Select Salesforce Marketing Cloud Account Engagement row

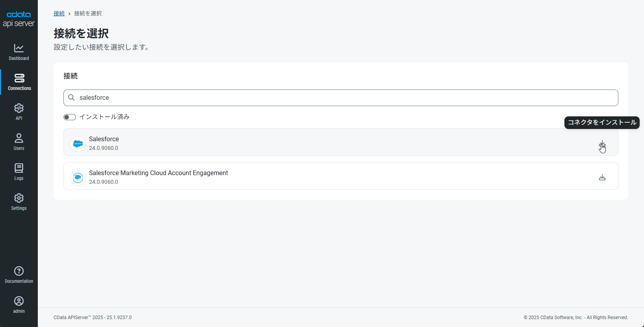click(341, 176)
